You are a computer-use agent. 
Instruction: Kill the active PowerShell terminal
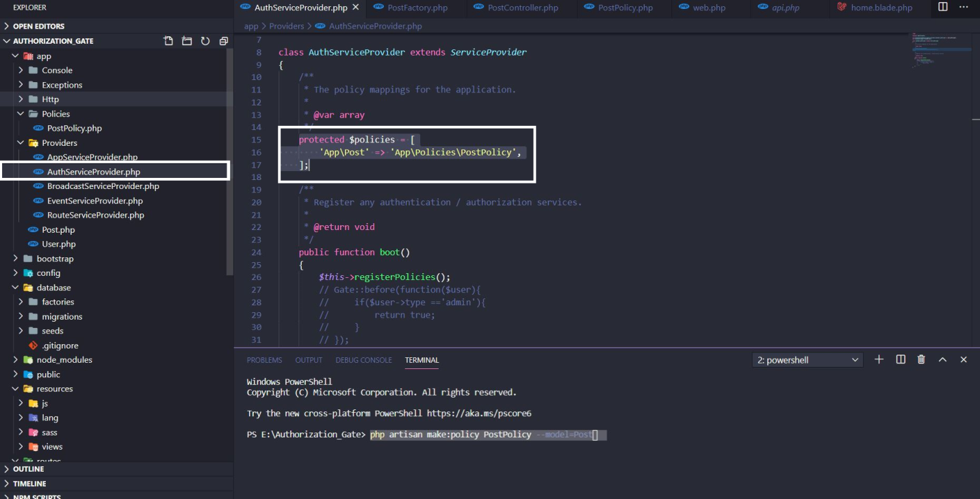pyautogui.click(x=920, y=359)
